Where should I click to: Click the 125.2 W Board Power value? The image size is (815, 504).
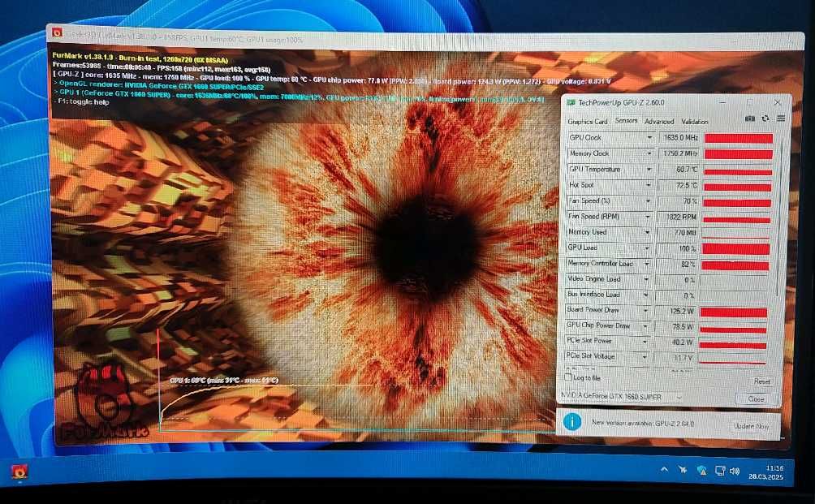tap(675, 311)
